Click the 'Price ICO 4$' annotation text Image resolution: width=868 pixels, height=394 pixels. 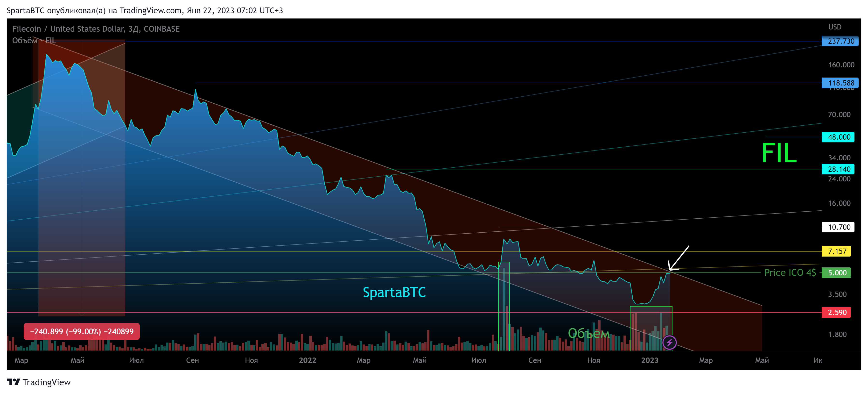coord(790,272)
